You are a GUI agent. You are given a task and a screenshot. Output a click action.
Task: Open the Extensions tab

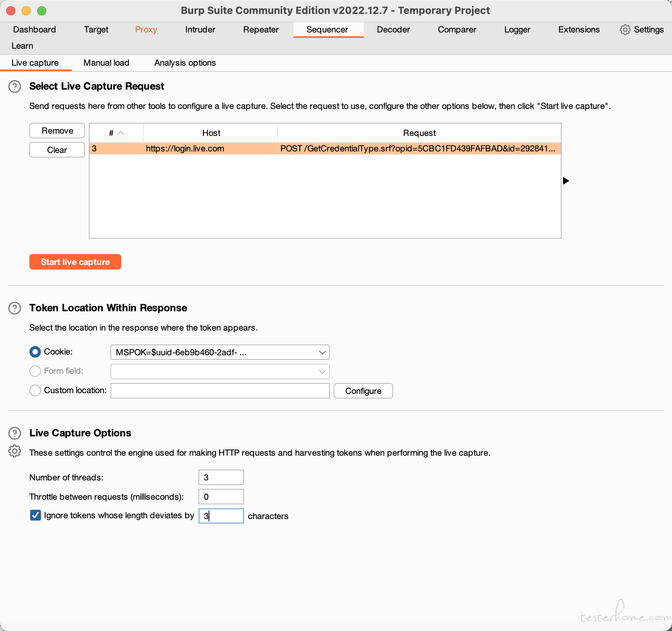pos(579,30)
